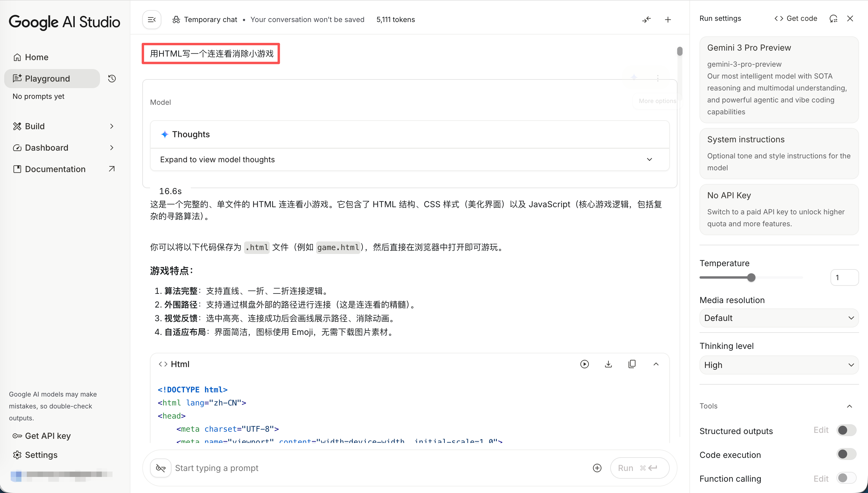Click the Temperature slider handle

751,278
